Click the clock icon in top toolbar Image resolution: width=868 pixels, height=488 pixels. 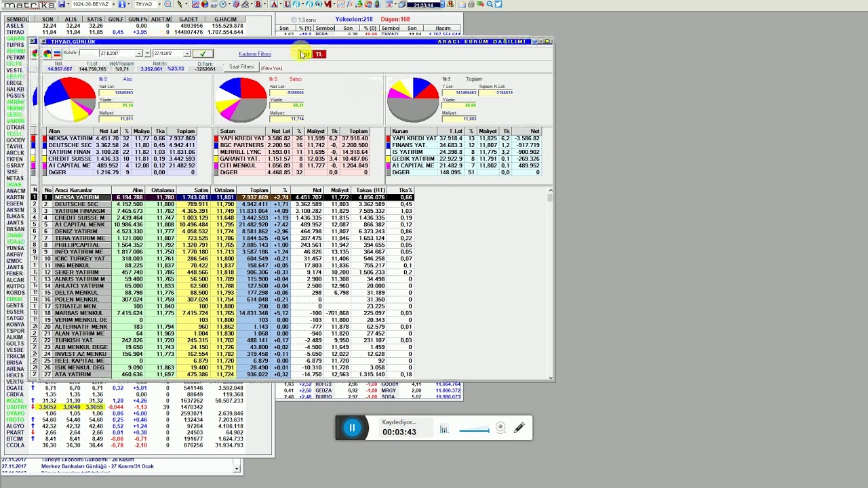pos(222,5)
